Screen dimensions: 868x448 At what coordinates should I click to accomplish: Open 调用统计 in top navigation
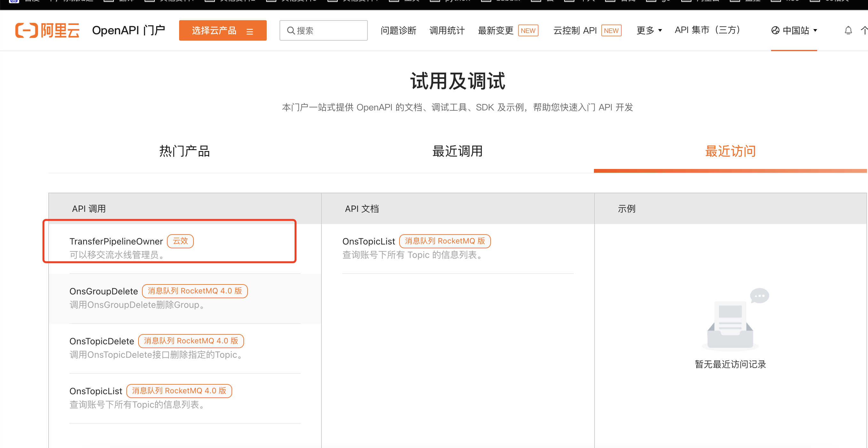pos(447,30)
